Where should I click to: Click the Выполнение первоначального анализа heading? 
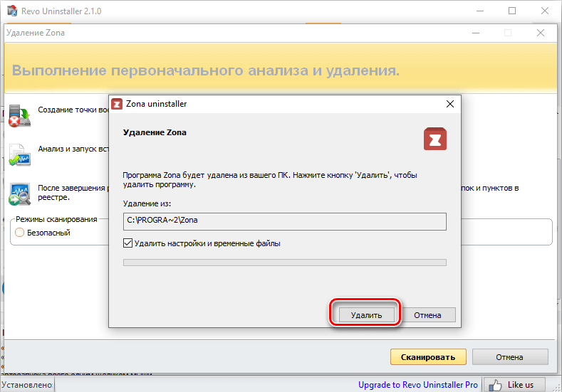tap(206, 70)
